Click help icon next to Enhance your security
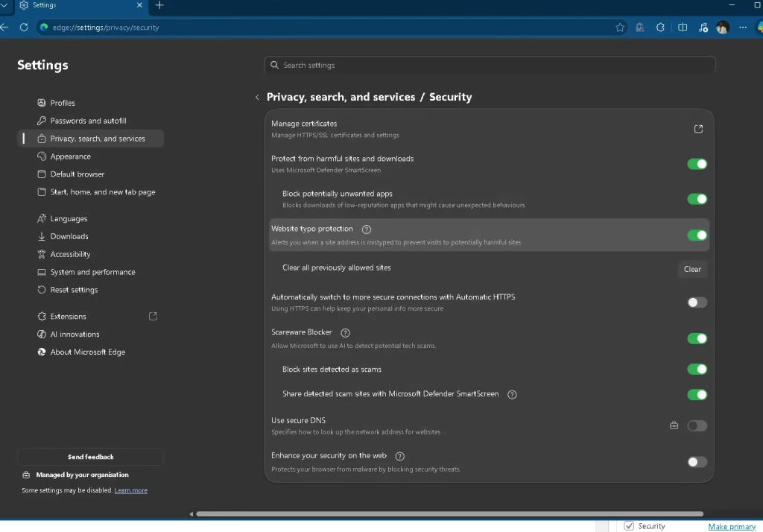763x532 pixels. coord(400,456)
